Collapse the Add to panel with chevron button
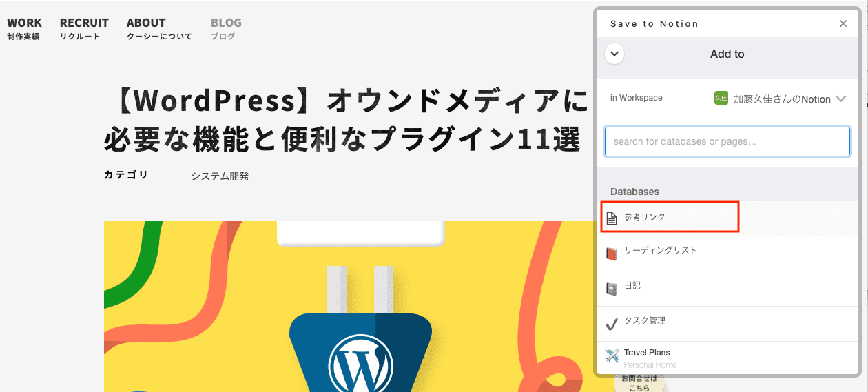868x392 pixels. pos(614,54)
